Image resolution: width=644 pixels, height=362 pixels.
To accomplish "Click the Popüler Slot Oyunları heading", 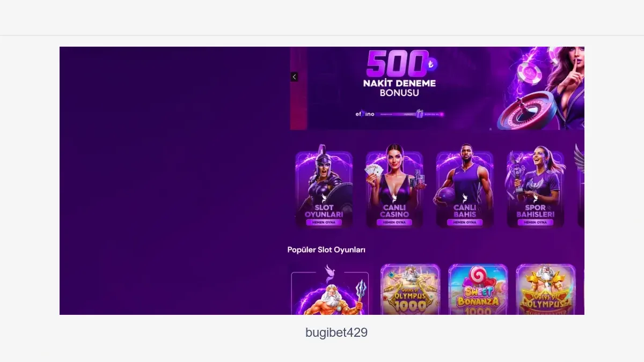I will point(326,250).
